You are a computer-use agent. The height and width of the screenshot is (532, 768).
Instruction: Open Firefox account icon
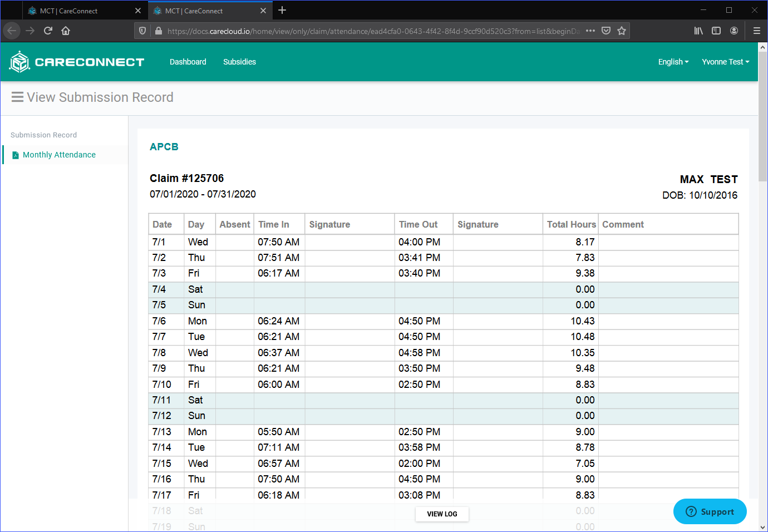[x=734, y=31]
